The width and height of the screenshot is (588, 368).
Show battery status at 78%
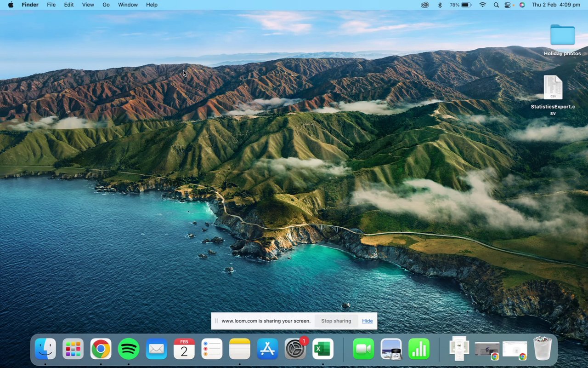pos(460,5)
